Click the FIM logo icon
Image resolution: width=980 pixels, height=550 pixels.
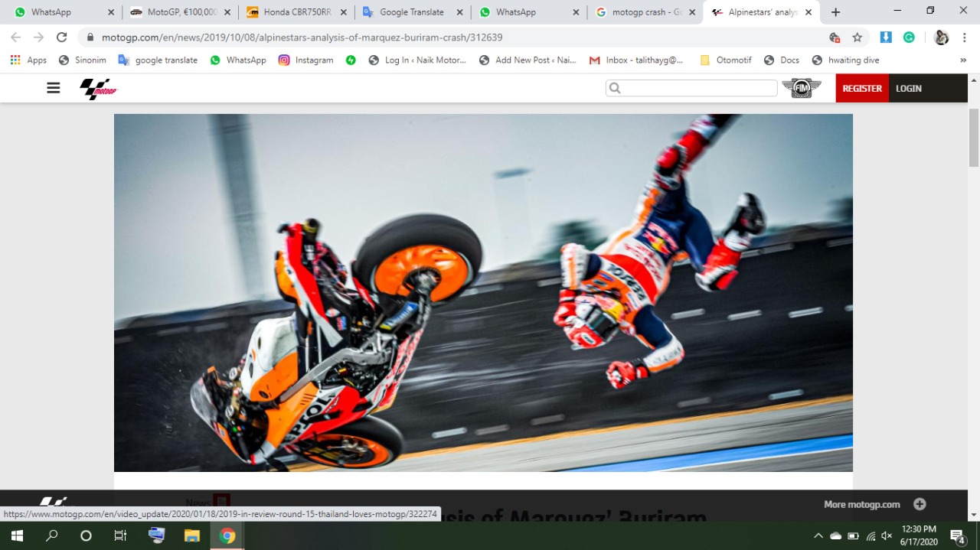(801, 88)
